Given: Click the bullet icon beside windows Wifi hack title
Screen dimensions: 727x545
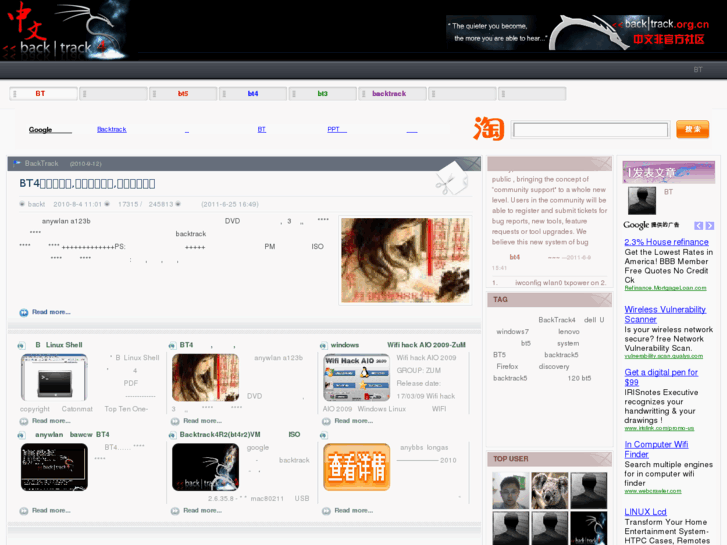Looking at the screenshot, I should point(323,346).
